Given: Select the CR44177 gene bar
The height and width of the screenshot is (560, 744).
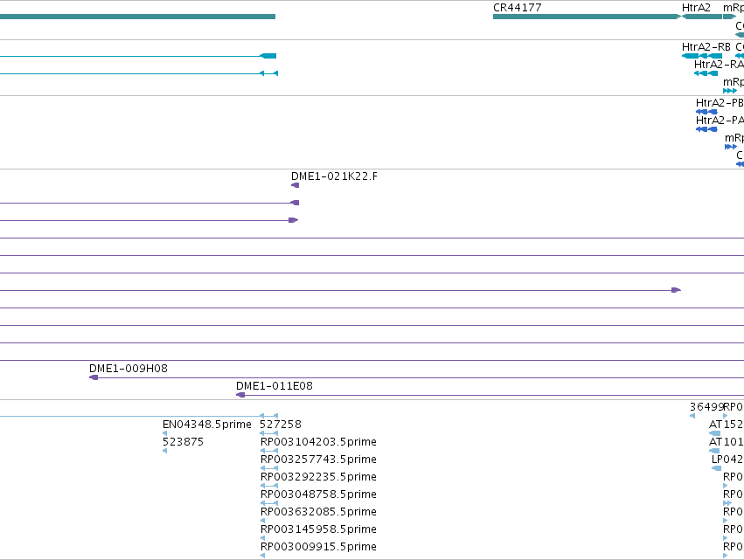Looking at the screenshot, I should click(x=587, y=17).
